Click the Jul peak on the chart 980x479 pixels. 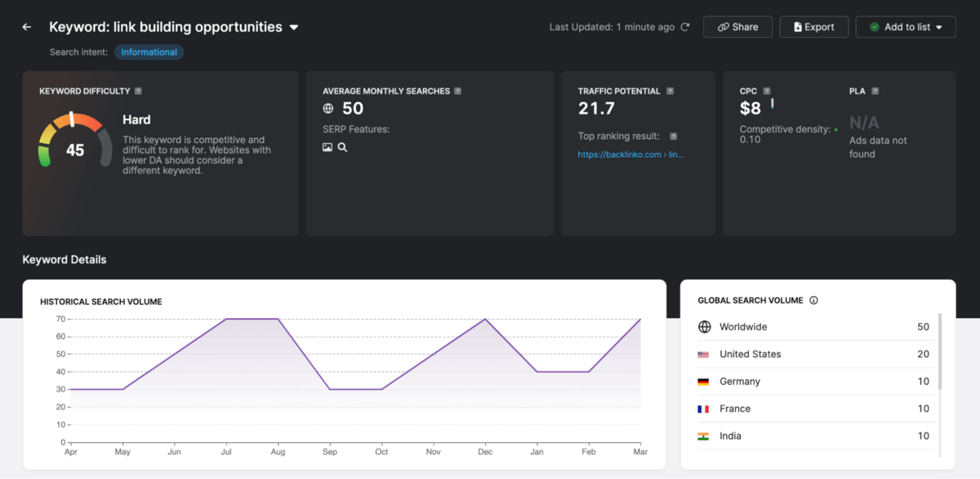226,319
